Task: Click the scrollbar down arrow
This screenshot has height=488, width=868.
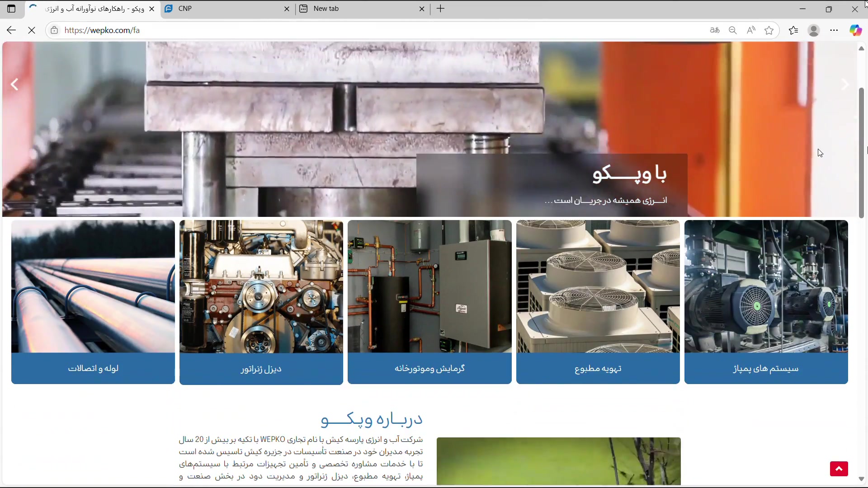Action: 861,479
